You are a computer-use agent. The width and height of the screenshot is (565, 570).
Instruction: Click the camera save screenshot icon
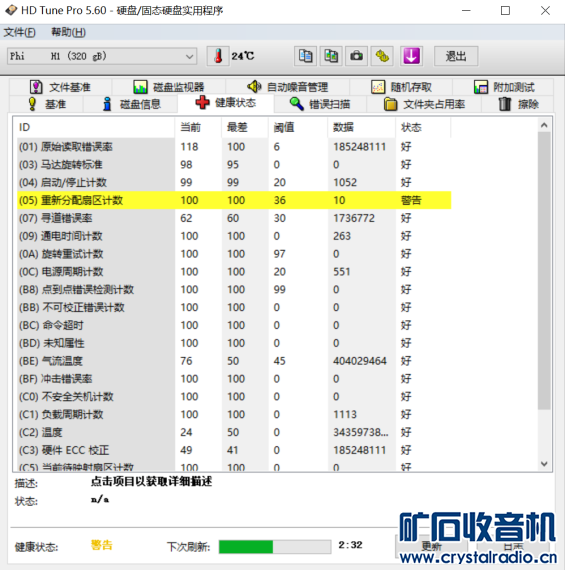point(356,56)
